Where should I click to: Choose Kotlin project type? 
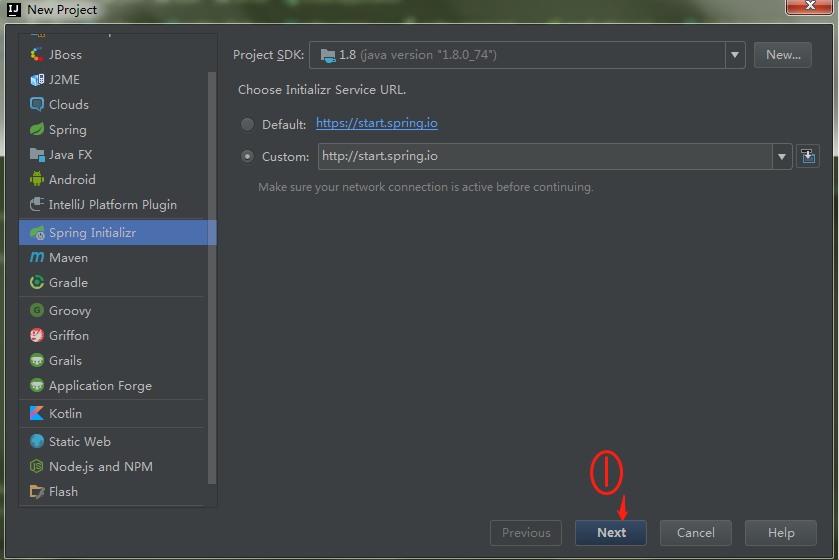pyautogui.click(x=113, y=413)
